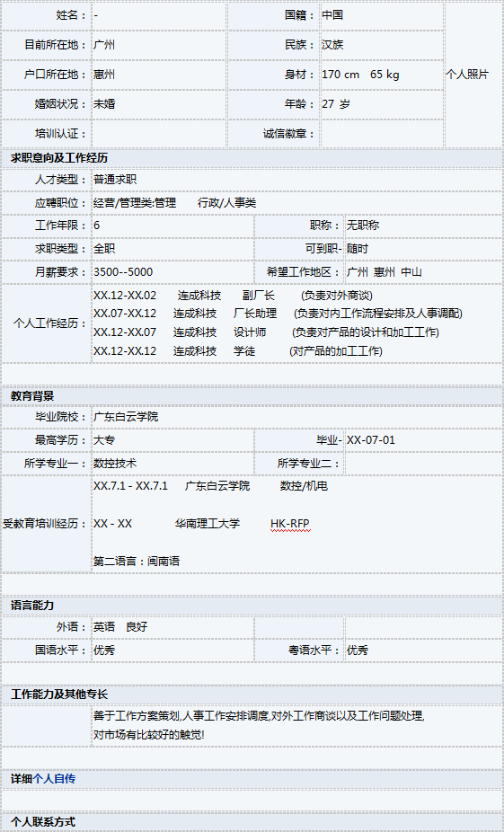Viewport: 504px width, 832px height.
Task: Select the 广州 current location value
Action: click(x=104, y=45)
